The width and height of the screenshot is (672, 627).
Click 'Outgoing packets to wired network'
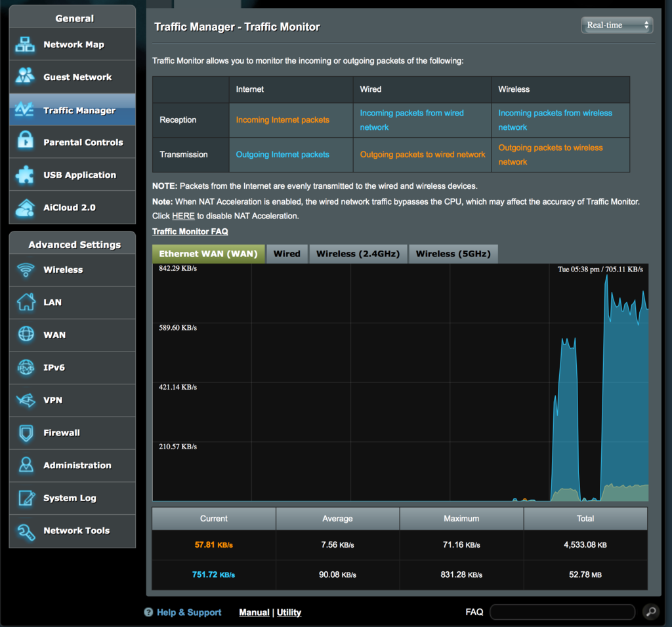pos(423,155)
